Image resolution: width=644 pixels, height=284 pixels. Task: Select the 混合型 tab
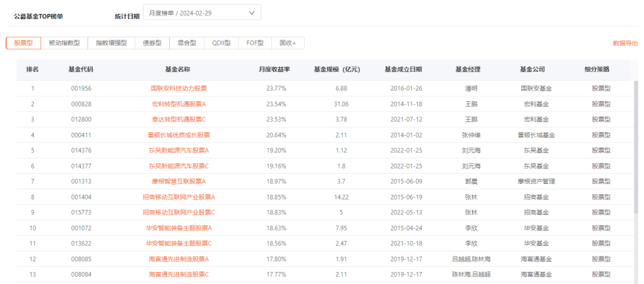(x=187, y=43)
